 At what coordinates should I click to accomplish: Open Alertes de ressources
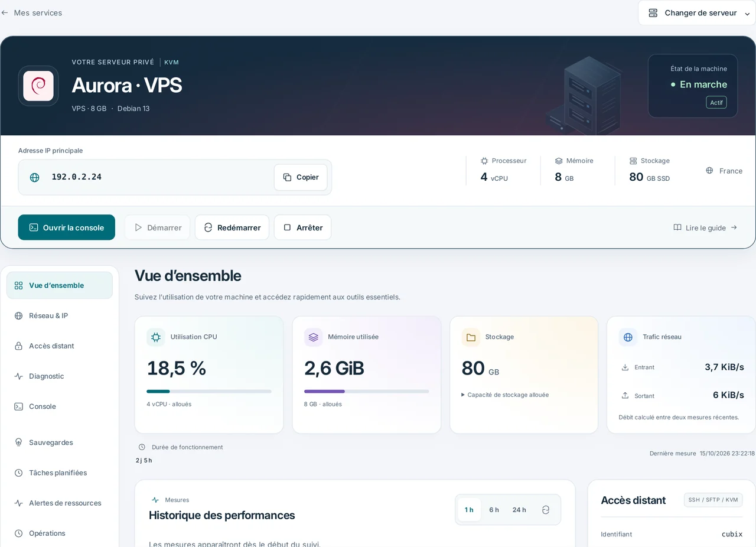point(60,503)
